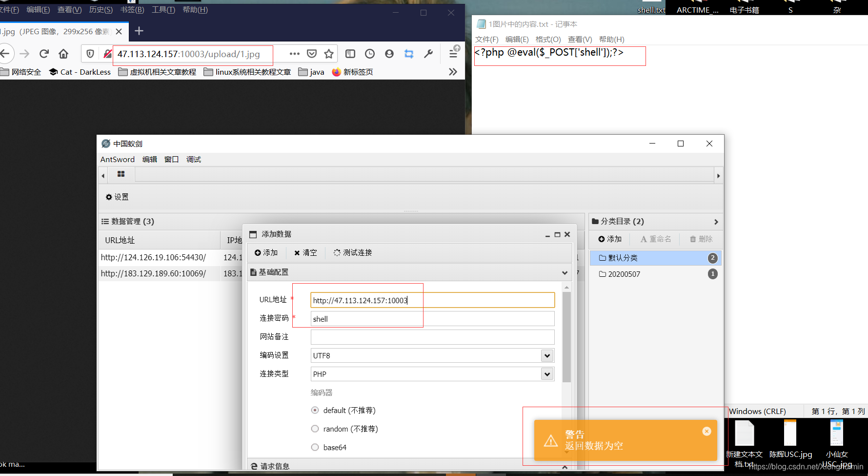The width and height of the screenshot is (868, 476).
Task: Open 窗口 menu in 中国蚁剑
Action: point(171,159)
